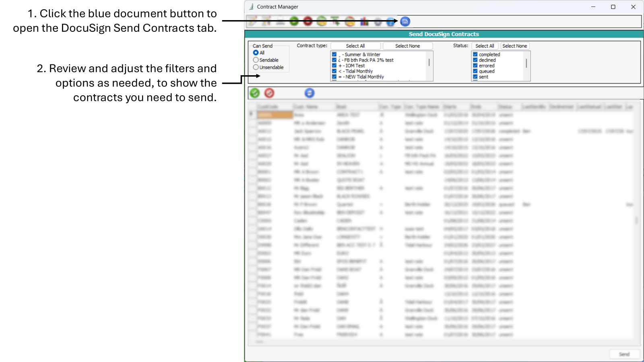Click the red stop icon in the toolbar
644x362 pixels.
coord(307,21)
